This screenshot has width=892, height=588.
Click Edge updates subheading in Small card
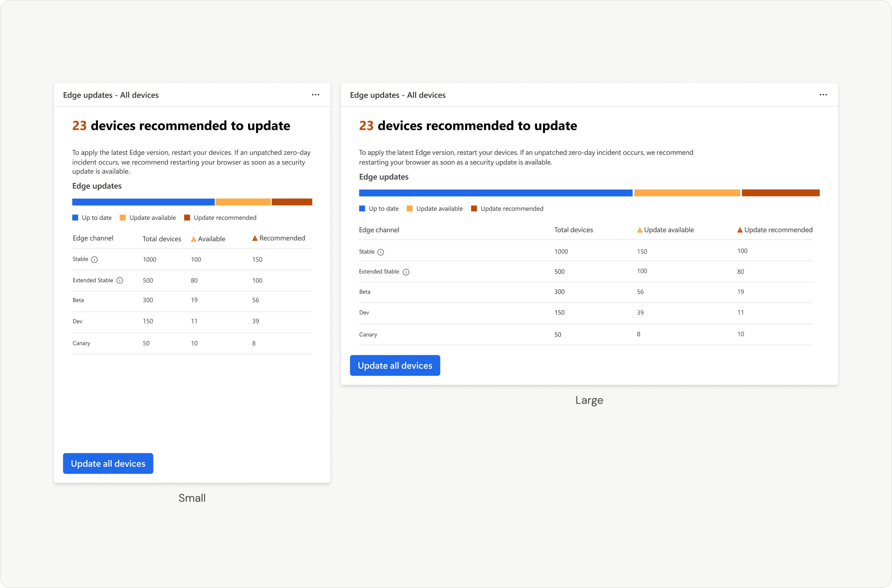click(x=97, y=186)
